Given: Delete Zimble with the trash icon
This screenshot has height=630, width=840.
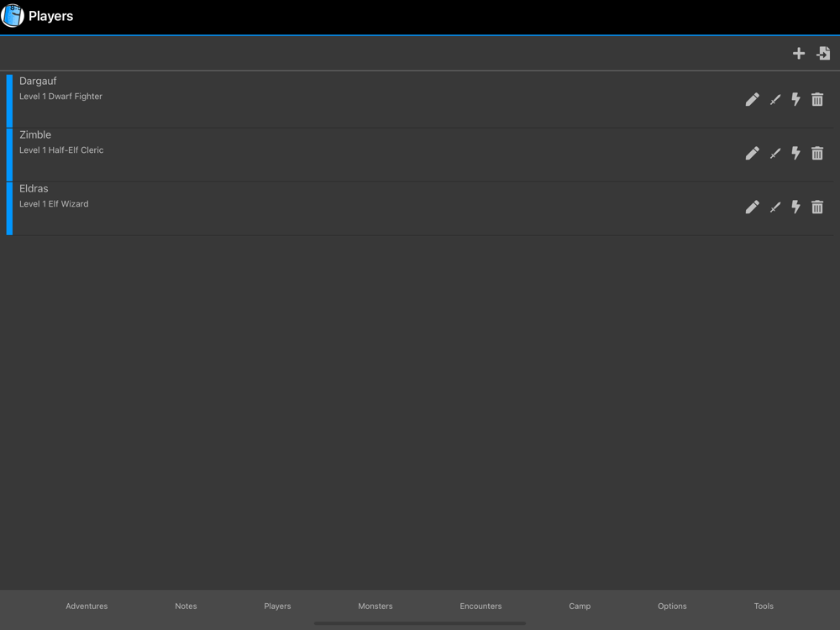Looking at the screenshot, I should coord(817,153).
